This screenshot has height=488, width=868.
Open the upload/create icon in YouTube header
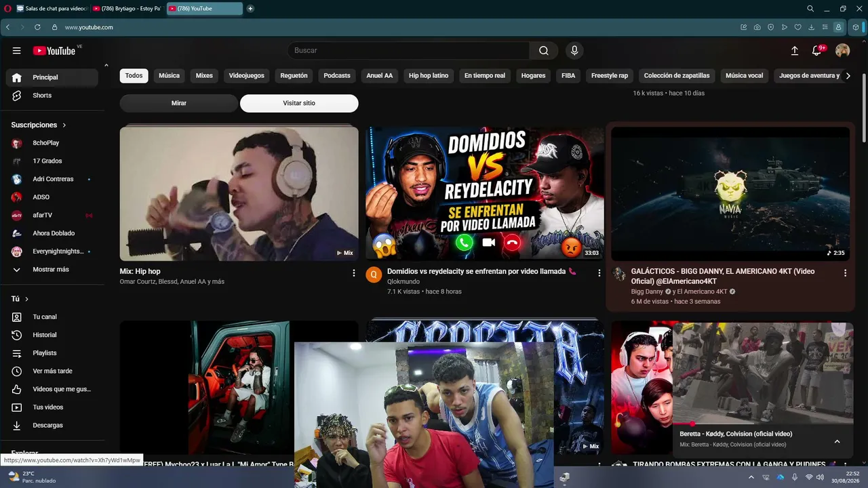(795, 51)
